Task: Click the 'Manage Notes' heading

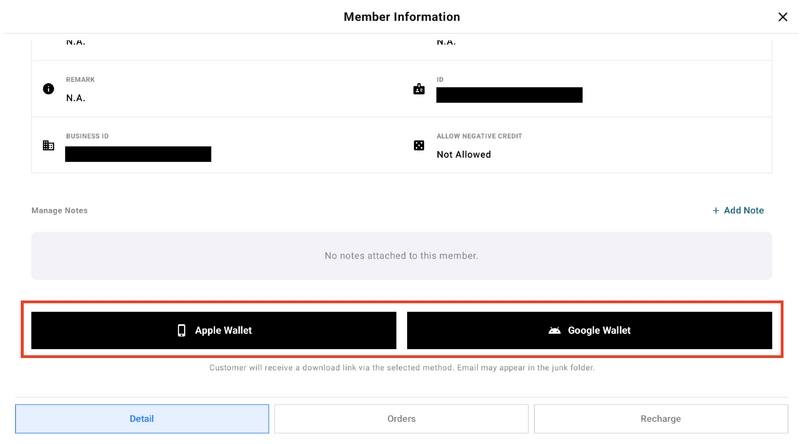Action: [x=60, y=210]
